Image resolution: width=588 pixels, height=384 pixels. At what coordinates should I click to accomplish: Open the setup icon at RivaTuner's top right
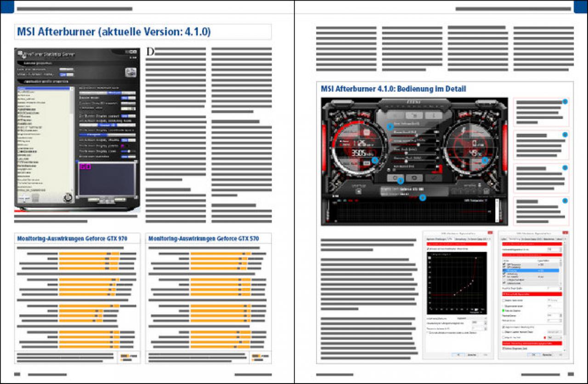click(x=131, y=72)
